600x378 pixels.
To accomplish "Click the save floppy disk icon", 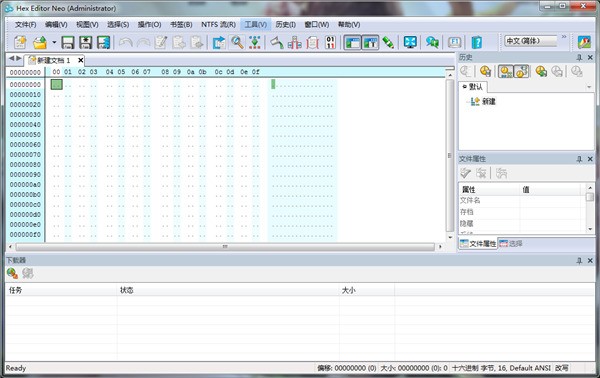I will click(x=68, y=42).
